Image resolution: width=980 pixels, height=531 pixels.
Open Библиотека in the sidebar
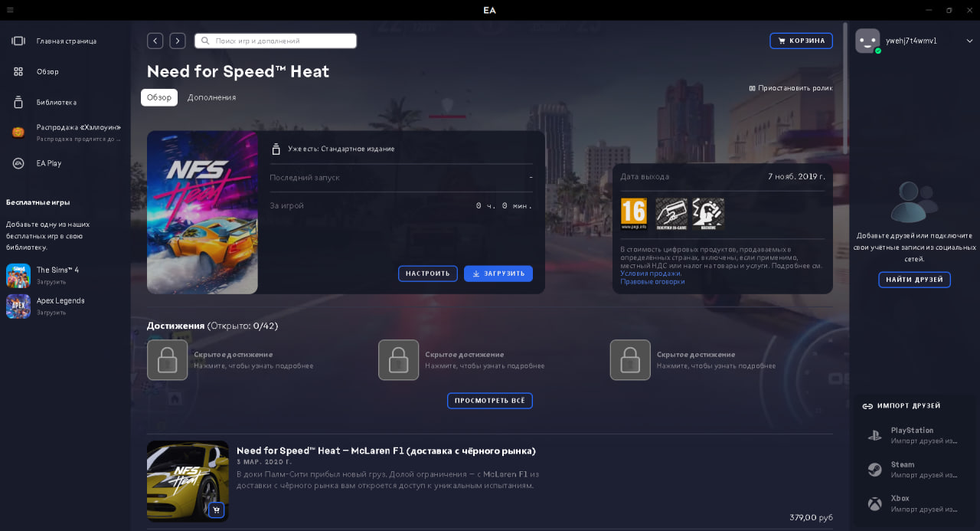[x=56, y=102]
